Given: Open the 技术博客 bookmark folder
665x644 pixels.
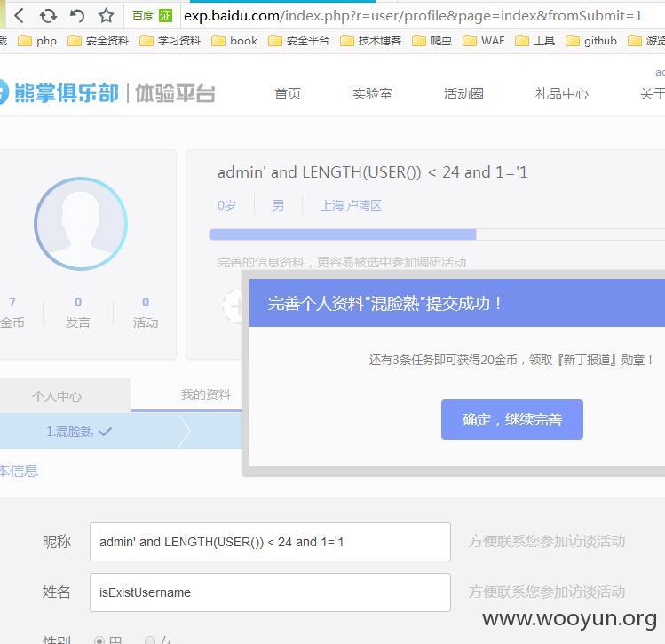Looking at the screenshot, I should pos(370,41).
